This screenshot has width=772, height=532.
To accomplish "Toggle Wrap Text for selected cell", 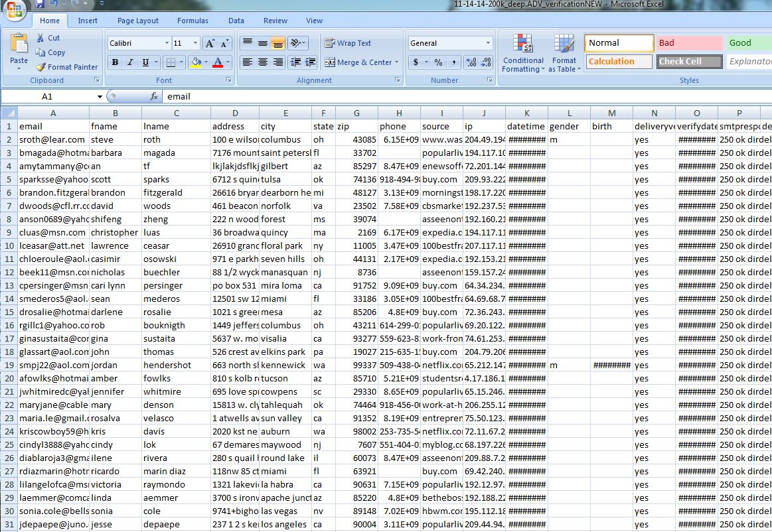I will (x=348, y=43).
